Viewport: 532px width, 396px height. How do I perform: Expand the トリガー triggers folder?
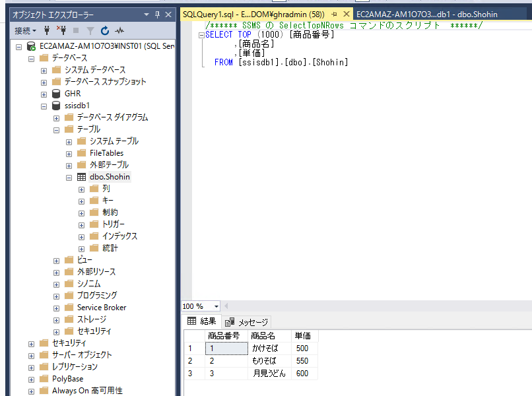[81, 225]
